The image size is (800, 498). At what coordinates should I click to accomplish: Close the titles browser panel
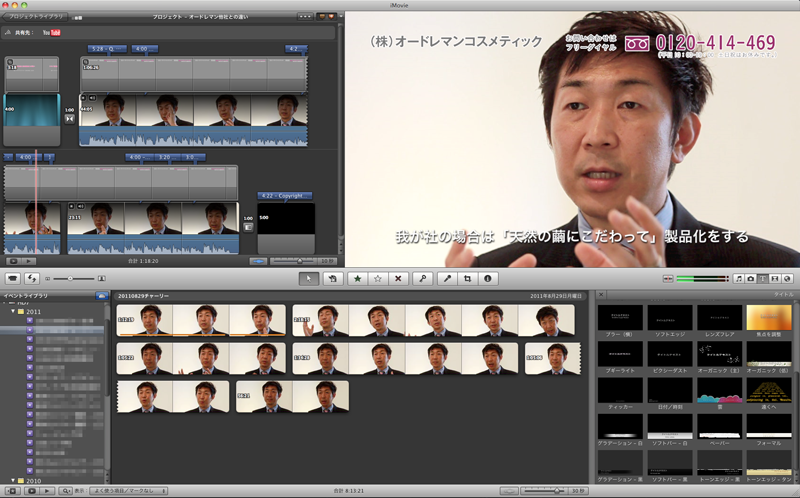601,294
